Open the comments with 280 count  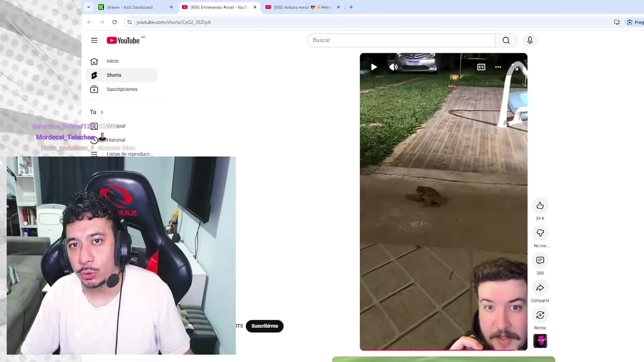point(540,260)
